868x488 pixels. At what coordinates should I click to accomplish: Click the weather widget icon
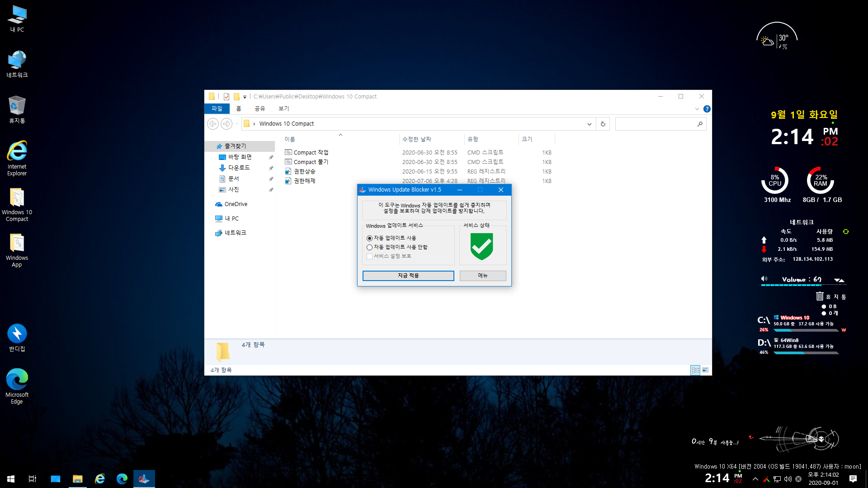(x=767, y=41)
